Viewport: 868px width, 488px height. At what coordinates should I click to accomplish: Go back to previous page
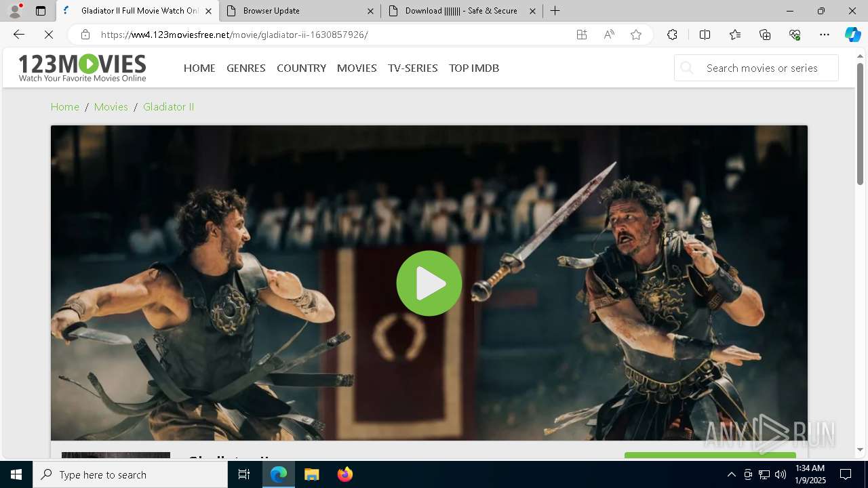pyautogui.click(x=19, y=35)
